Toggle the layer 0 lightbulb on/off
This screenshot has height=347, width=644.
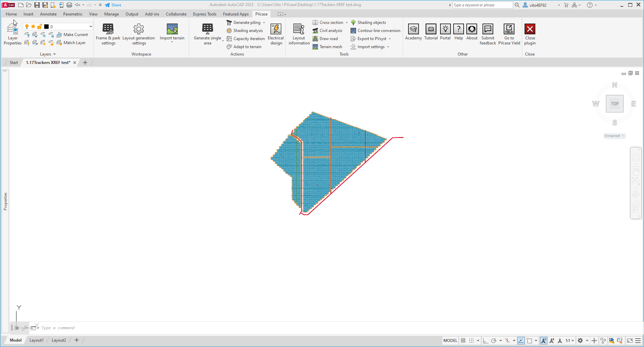tap(27, 27)
